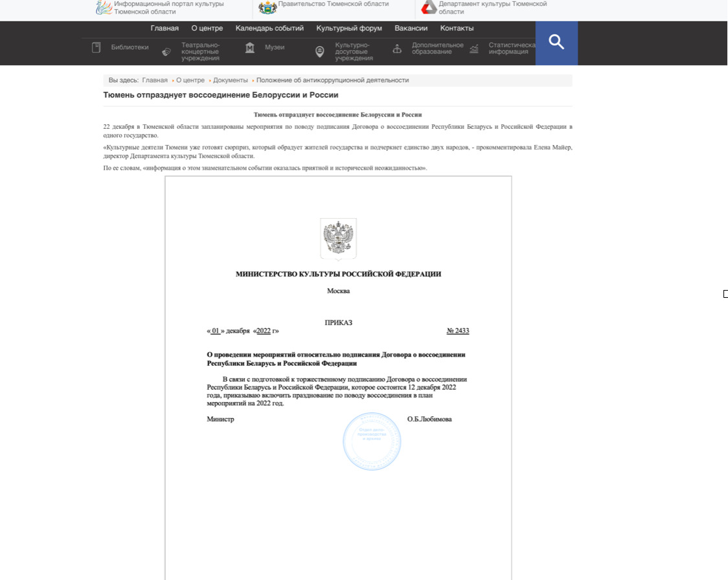Open the Культурный форум menu item
The height and width of the screenshot is (580, 728).
tap(349, 28)
